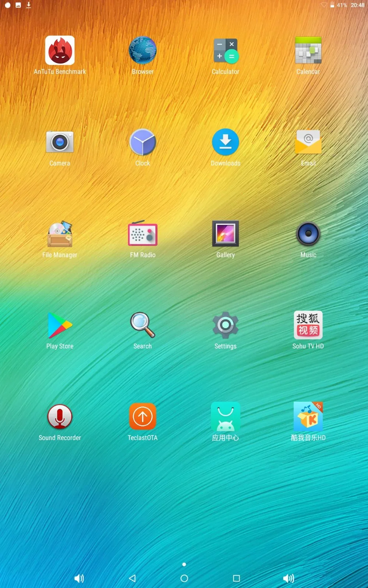Screen dimensions: 368x588
Task: Open the Downloads app
Action: tap(226, 142)
